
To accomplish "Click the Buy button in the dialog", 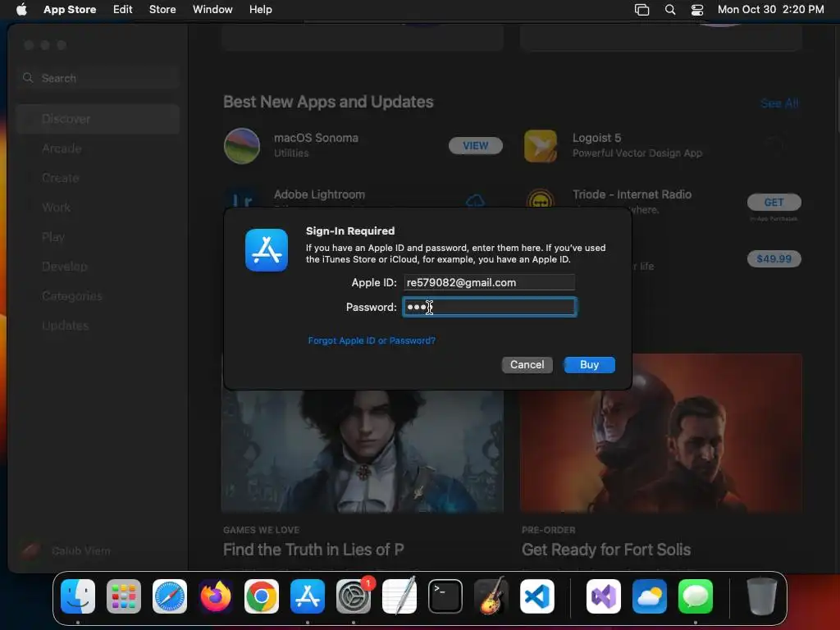I will tap(589, 365).
